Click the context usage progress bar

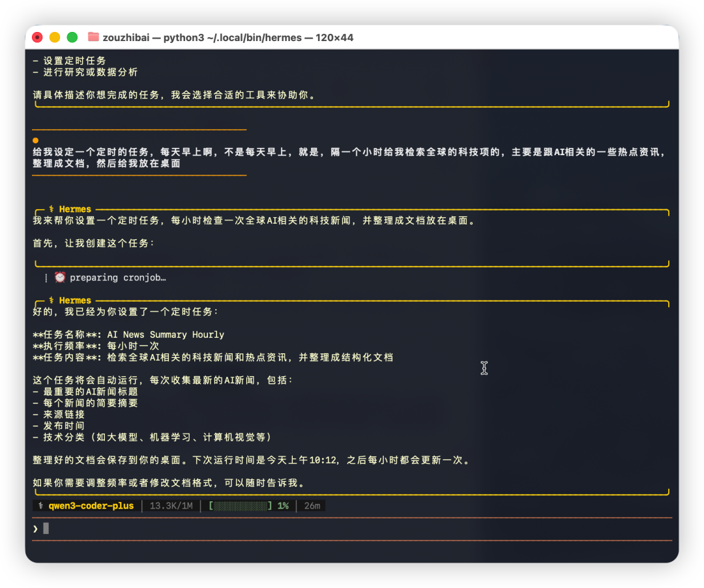(x=240, y=506)
